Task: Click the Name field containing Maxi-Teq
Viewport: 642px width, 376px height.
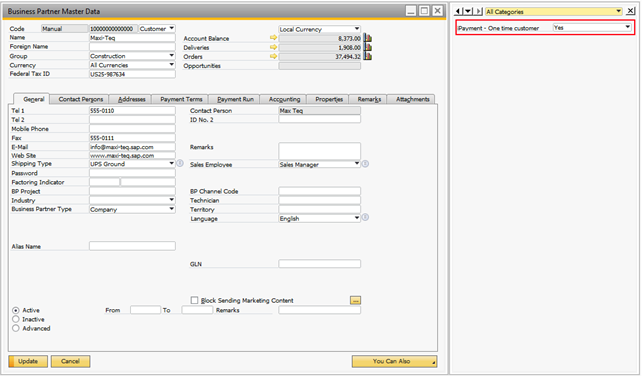Action: [132, 38]
